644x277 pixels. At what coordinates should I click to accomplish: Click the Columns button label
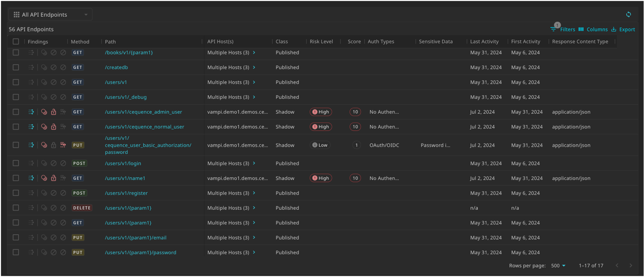click(x=597, y=29)
